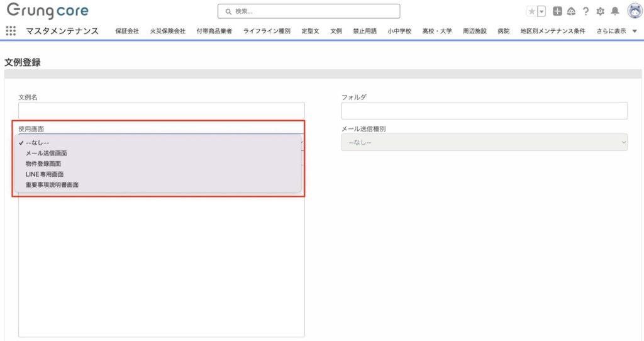The height and width of the screenshot is (341, 644).
Task: Open the App Launcher grid icon
Action: (10, 31)
